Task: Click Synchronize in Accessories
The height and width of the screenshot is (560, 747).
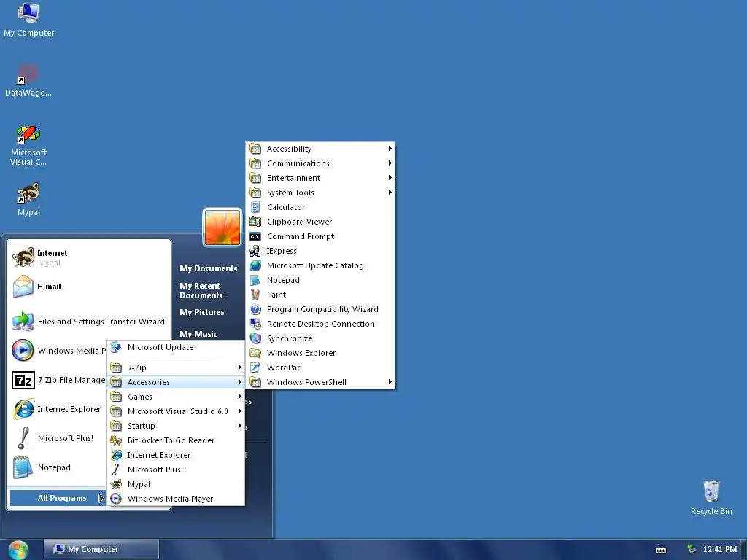Action: [320, 338]
